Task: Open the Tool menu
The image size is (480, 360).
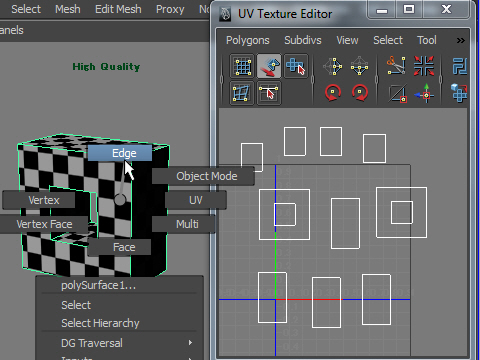Action: pos(427,40)
